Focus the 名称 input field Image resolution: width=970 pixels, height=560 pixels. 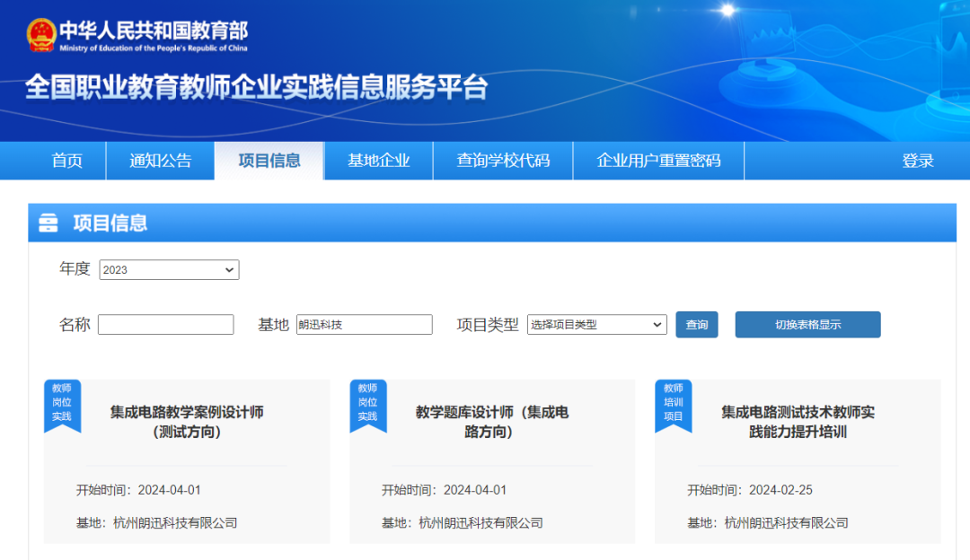(166, 325)
